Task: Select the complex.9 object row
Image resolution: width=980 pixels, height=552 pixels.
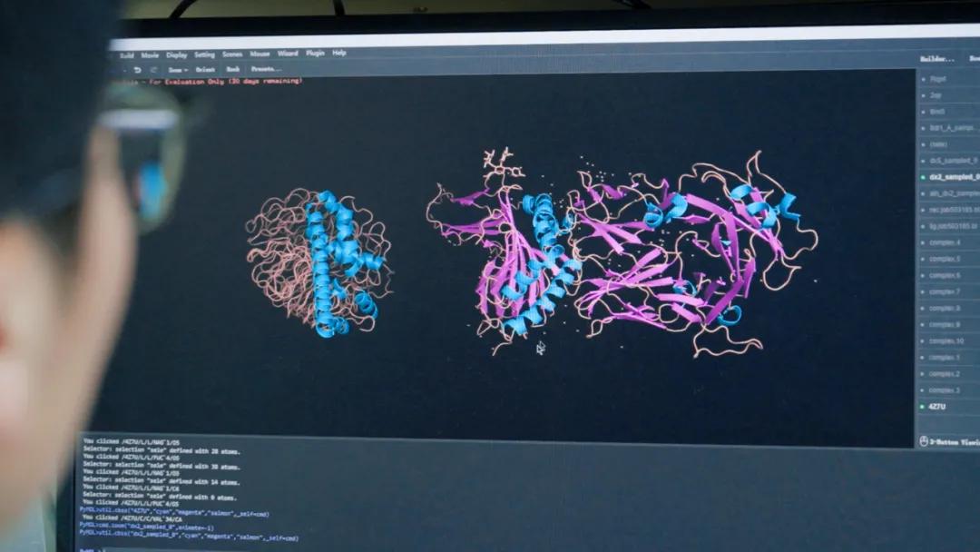Action: pos(949,325)
